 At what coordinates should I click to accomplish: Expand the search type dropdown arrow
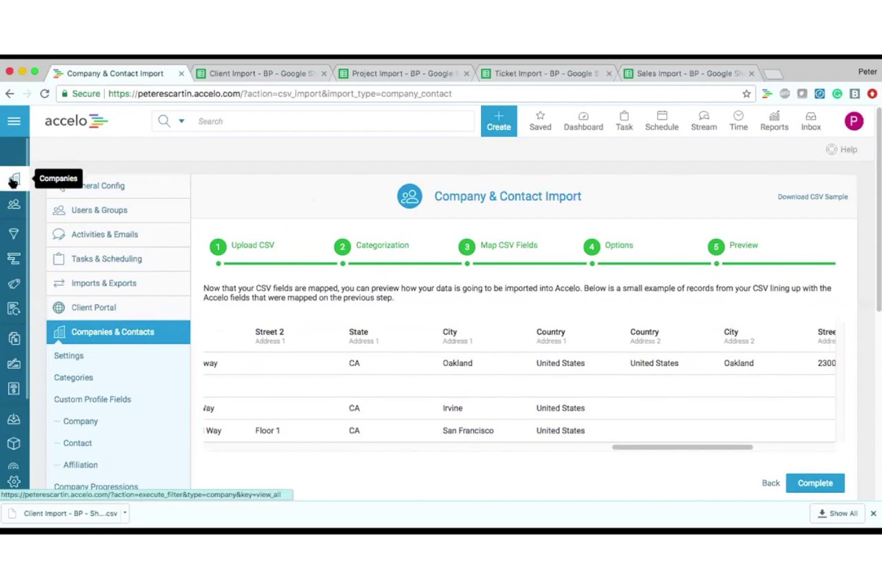click(182, 121)
